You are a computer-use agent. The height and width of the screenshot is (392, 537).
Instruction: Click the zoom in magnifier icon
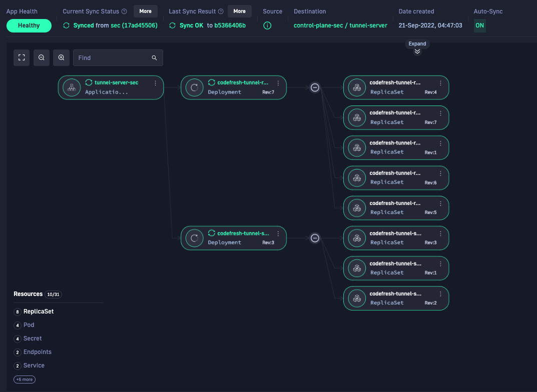tap(61, 57)
